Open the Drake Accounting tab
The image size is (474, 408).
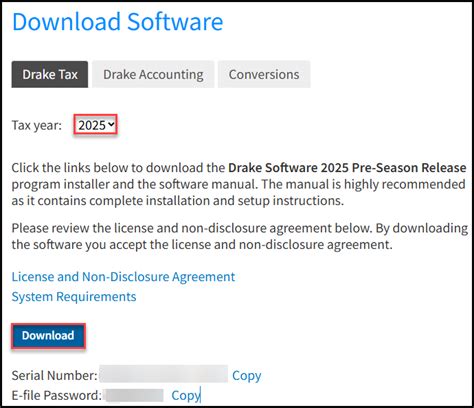click(x=153, y=74)
